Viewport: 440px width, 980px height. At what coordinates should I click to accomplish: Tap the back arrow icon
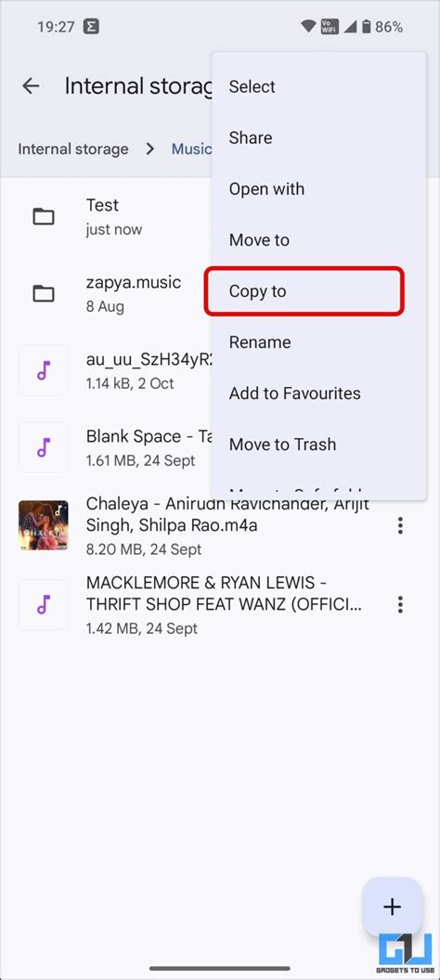point(31,86)
